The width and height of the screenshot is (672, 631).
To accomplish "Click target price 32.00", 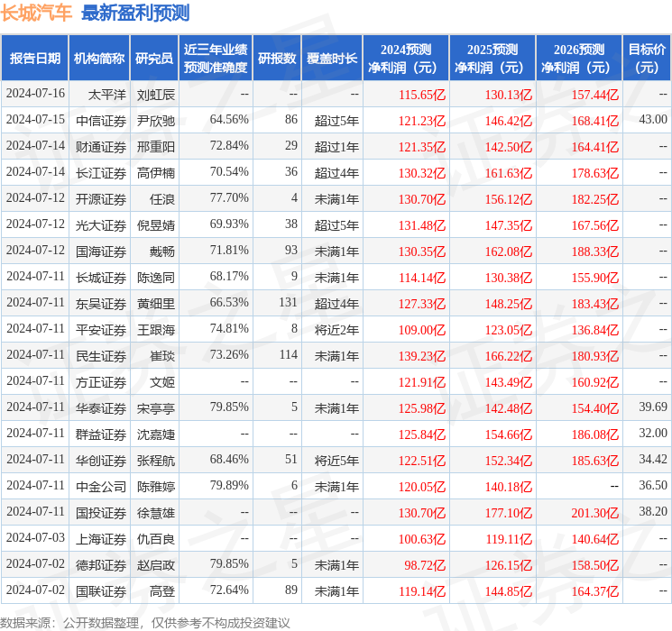I will point(653,433).
